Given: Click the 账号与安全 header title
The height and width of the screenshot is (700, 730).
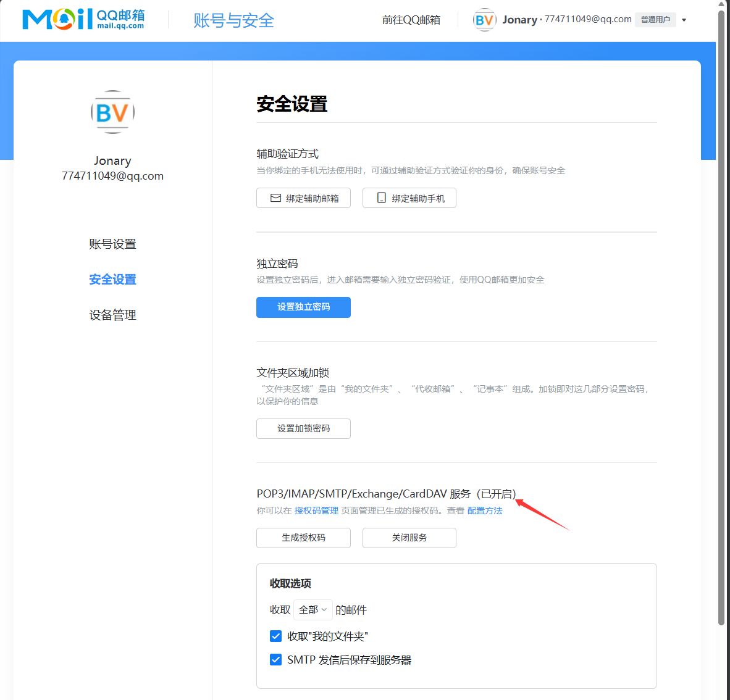Looking at the screenshot, I should click(233, 20).
